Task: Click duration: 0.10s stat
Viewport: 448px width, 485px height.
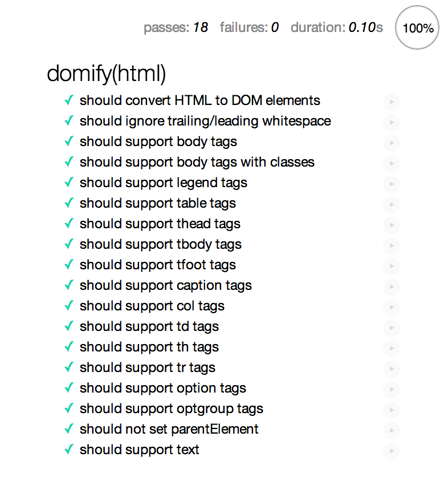Action: (x=337, y=27)
